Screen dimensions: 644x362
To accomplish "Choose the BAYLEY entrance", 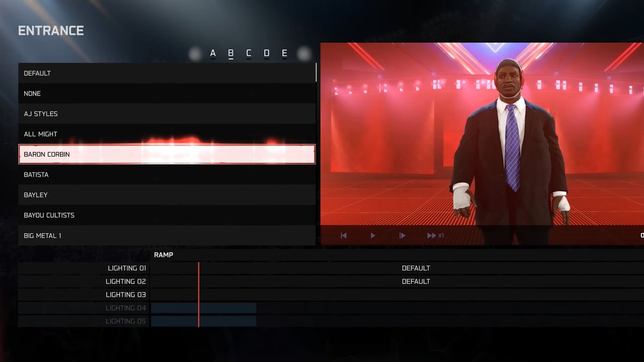I will 167,195.
